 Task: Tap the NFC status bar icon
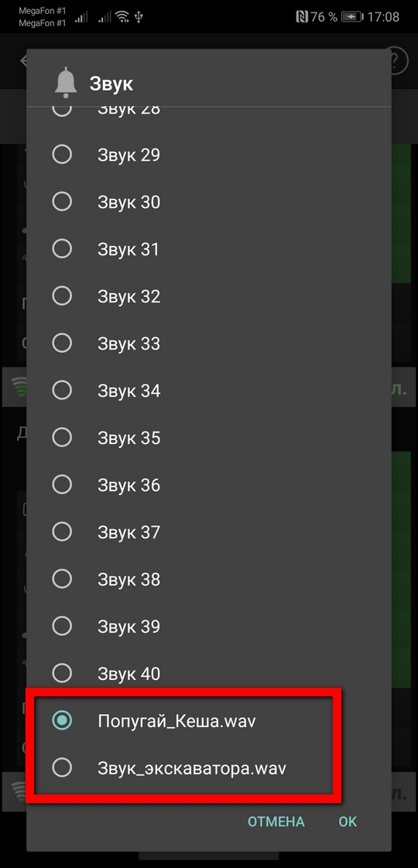(302, 17)
